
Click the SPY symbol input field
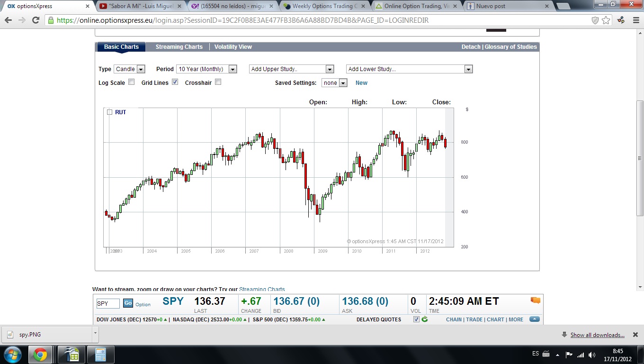(x=108, y=303)
